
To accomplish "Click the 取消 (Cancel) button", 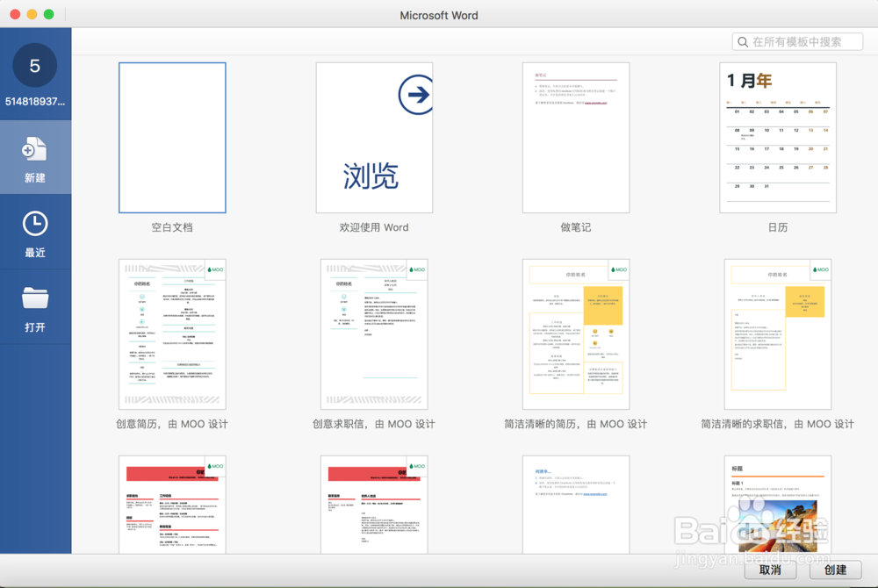I will coord(771,570).
